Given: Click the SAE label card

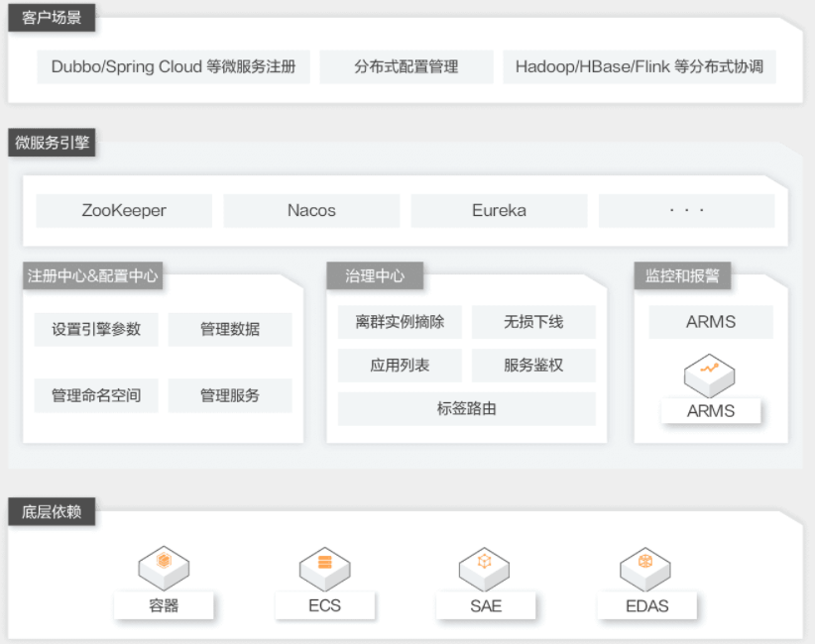Looking at the screenshot, I should coord(486,605).
